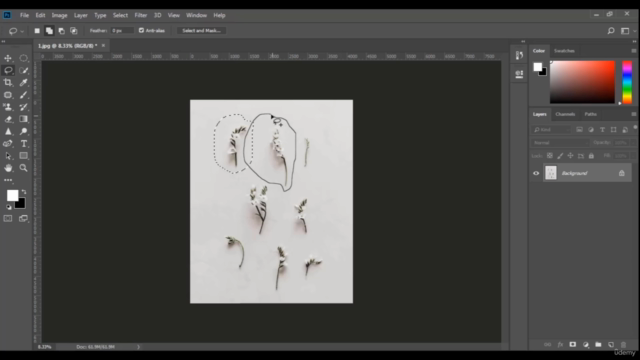Click Add layer mask icon
This screenshot has height=360, width=640.
573,345
